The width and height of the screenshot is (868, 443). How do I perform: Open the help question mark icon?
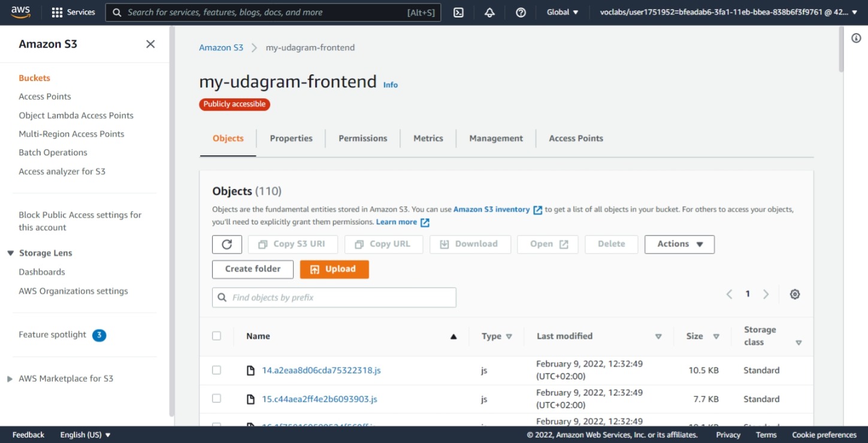(521, 11)
